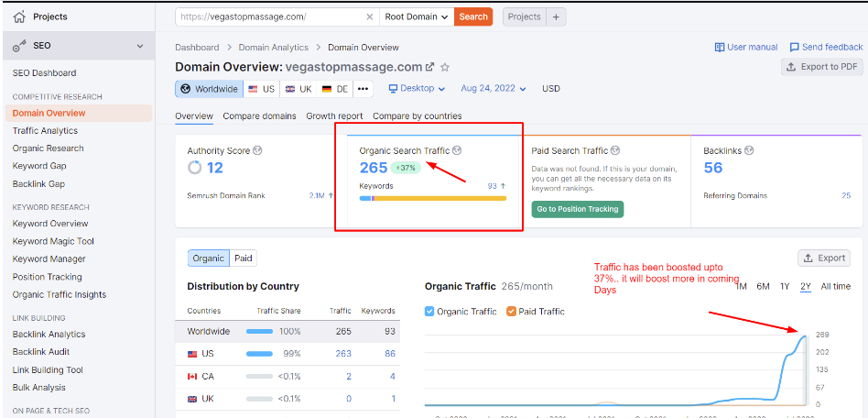Open SEO Dashboard in sidebar
The width and height of the screenshot is (868, 418).
tap(44, 73)
